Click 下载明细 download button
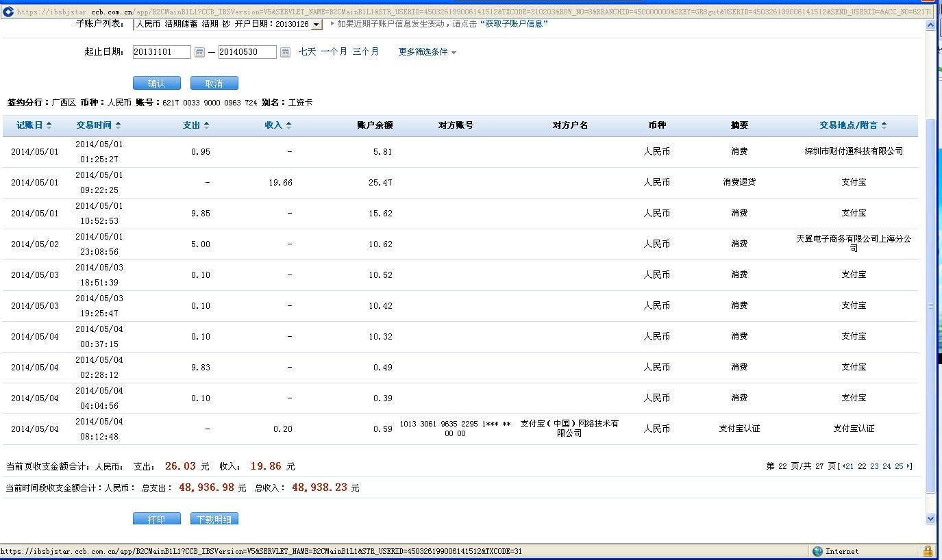 point(214,519)
